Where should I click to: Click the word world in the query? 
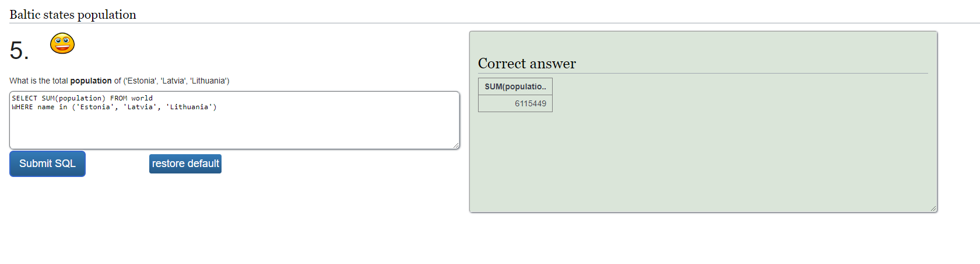pos(142,98)
